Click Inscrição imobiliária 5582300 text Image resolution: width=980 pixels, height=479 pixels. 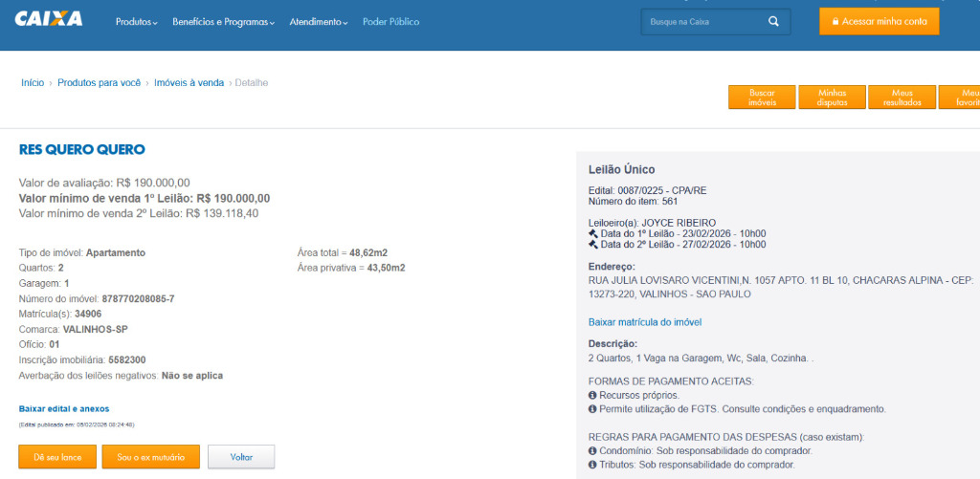pos(82,359)
